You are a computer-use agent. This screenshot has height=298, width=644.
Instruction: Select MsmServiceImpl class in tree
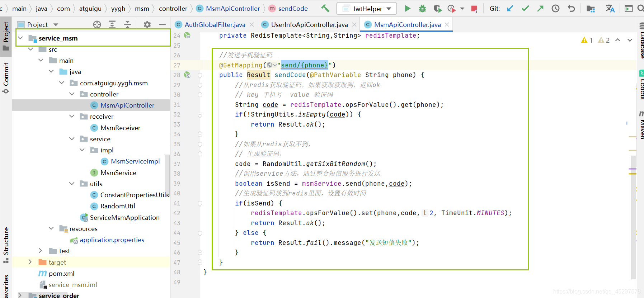135,161
